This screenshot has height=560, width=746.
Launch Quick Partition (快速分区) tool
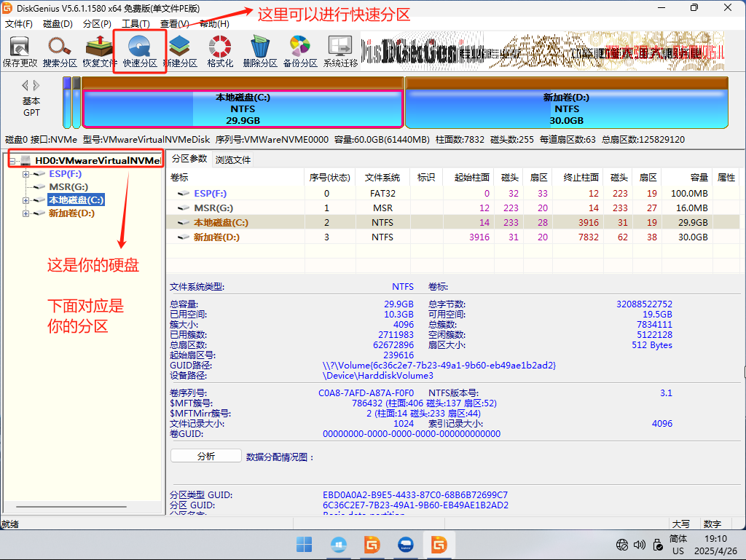[x=140, y=52]
